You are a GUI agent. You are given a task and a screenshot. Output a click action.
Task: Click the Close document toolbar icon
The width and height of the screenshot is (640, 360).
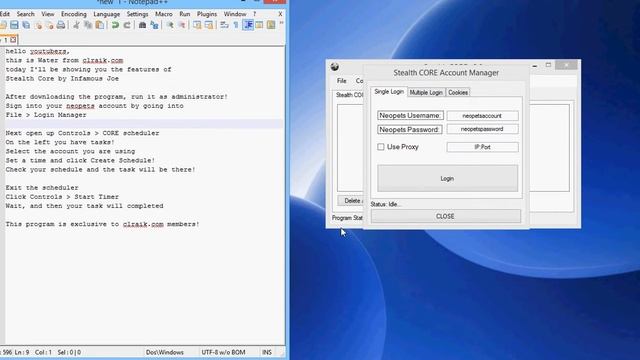pyautogui.click(x=38, y=25)
